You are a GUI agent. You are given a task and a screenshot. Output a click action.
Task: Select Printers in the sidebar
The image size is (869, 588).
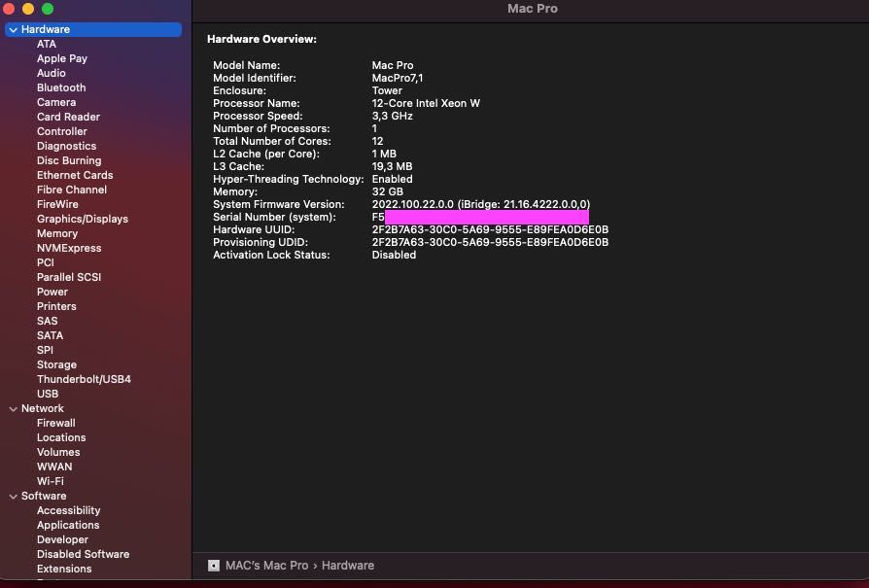(56, 306)
